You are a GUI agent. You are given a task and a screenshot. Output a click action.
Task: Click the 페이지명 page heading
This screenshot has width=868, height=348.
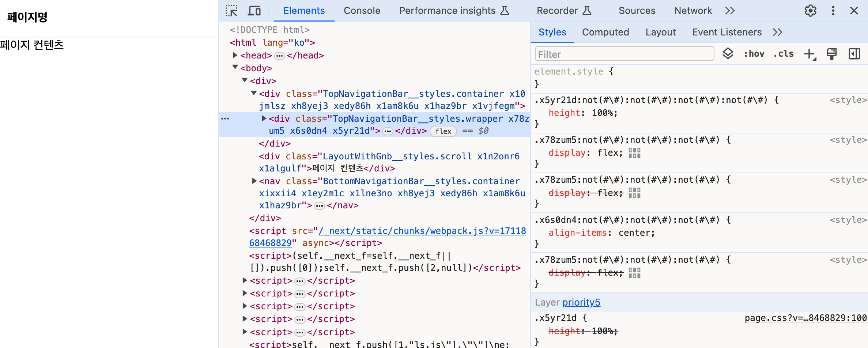tap(27, 17)
